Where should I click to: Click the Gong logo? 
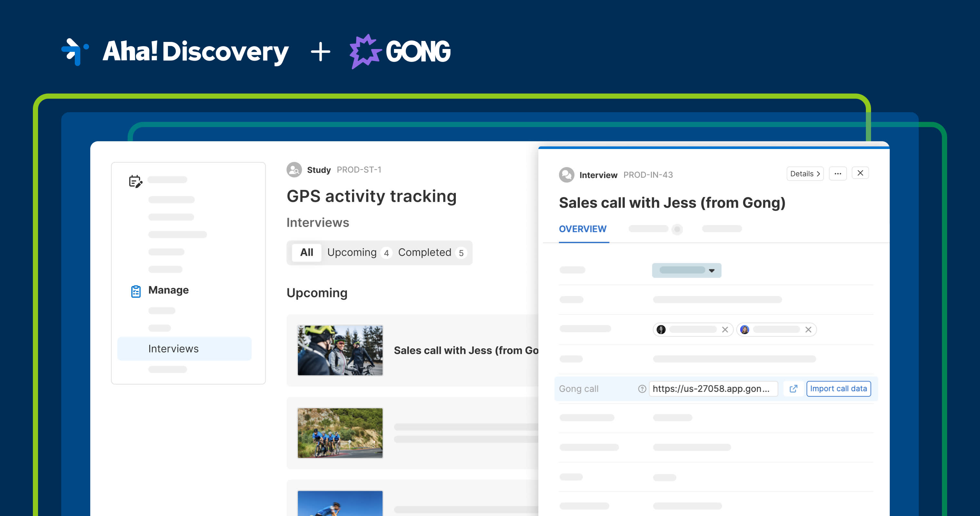399,51
